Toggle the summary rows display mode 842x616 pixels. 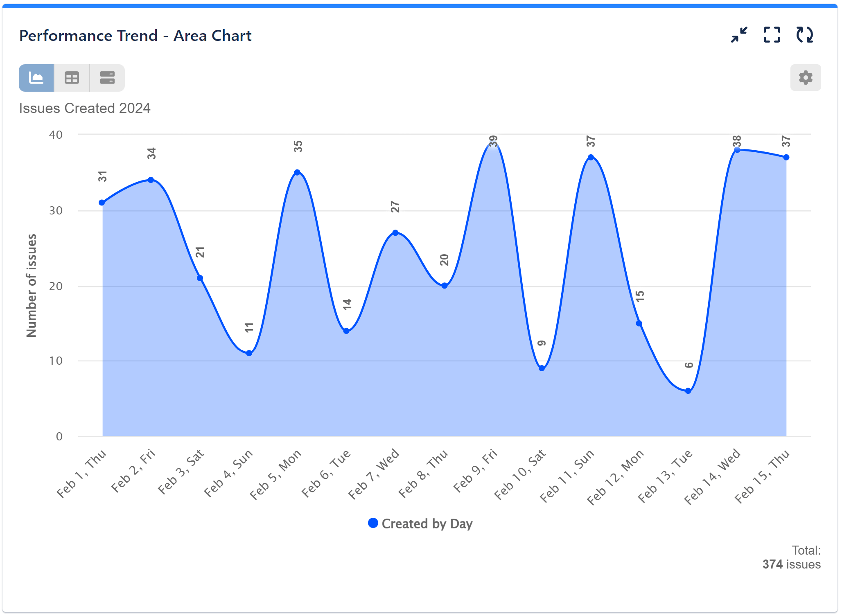(x=107, y=77)
